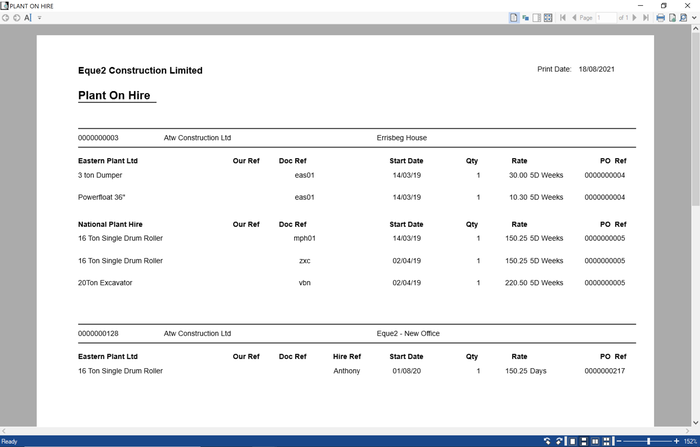Viewport: 700px width, 447px height.
Task: Export the report document
Action: tap(672, 18)
